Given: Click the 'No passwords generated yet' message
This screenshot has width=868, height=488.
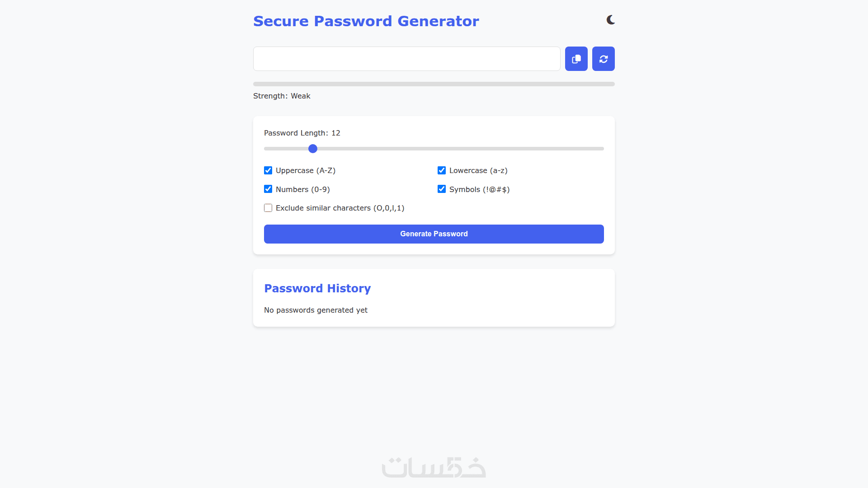Looking at the screenshot, I should point(316,310).
